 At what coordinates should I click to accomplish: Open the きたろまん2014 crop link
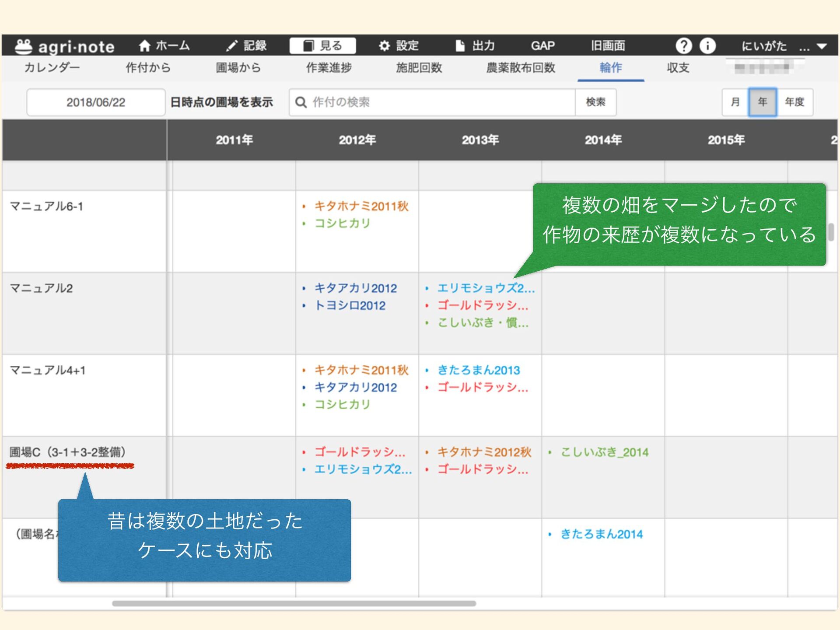601,534
